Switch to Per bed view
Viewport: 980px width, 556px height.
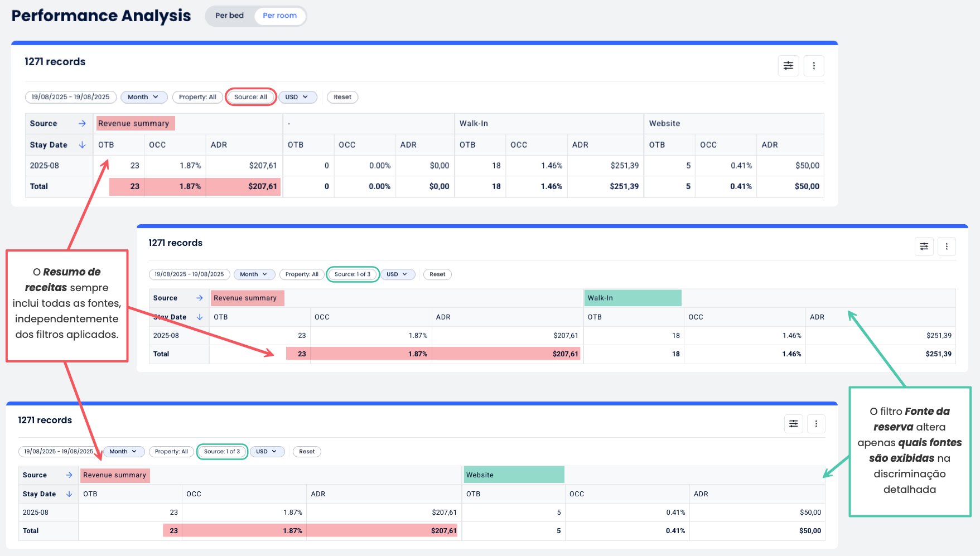coord(230,16)
